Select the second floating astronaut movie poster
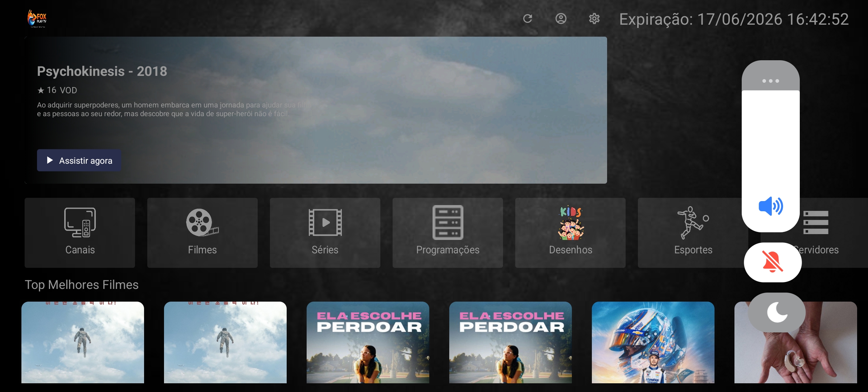 [225, 342]
